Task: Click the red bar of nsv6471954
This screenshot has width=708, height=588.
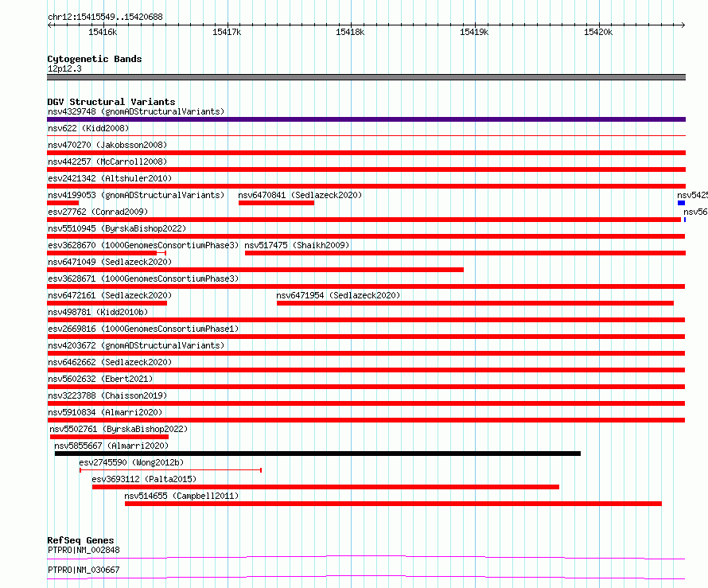Action: point(475,303)
